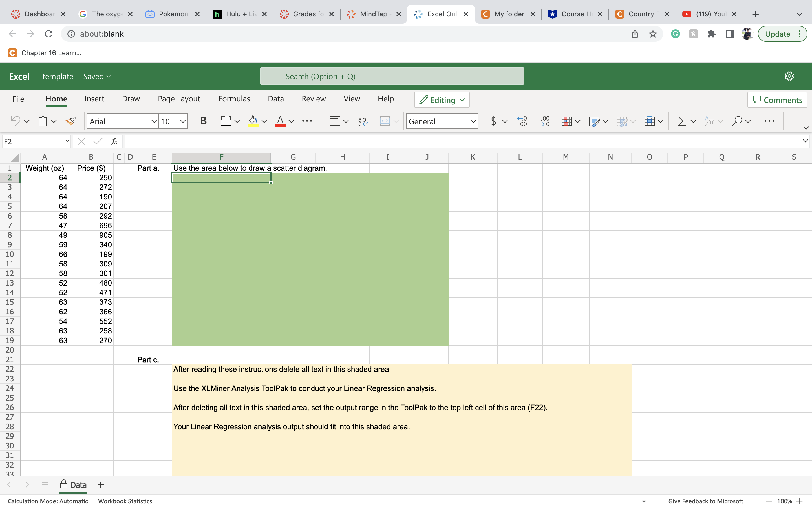The width and height of the screenshot is (812, 507).
Task: Click the Undo icon
Action: point(15,121)
